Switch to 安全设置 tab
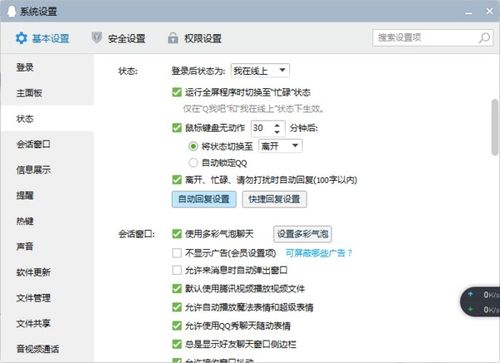This screenshot has height=363, width=500. (x=118, y=38)
